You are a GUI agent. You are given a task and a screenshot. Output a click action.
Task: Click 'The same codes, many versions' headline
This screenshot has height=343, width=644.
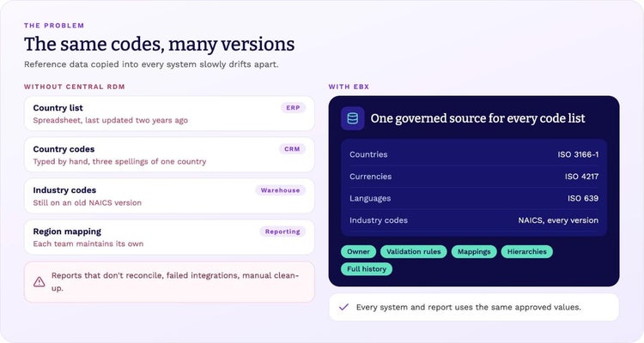160,44
